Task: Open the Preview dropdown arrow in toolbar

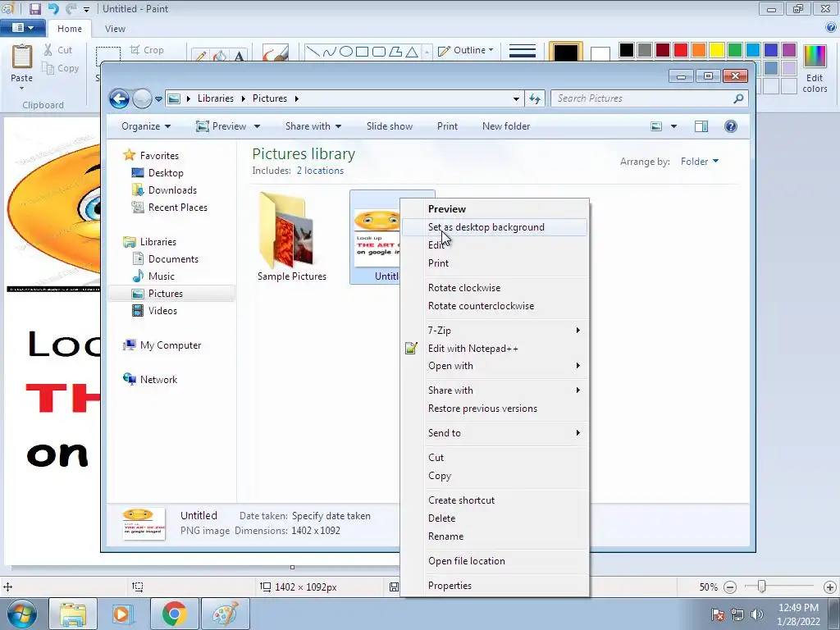Action: point(257,126)
